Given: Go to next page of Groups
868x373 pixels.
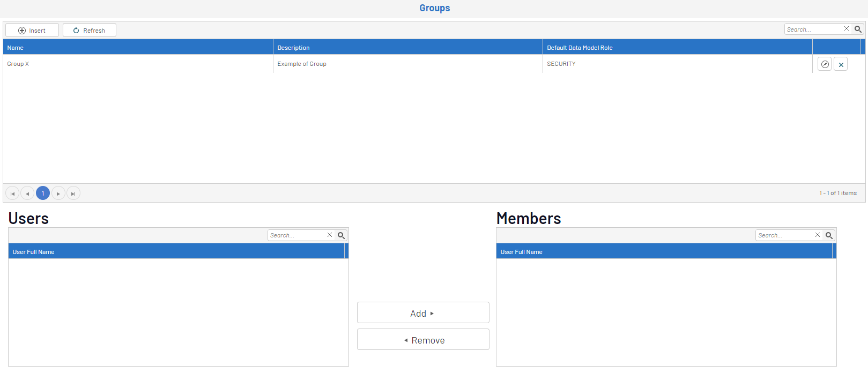Looking at the screenshot, I should tap(58, 193).
